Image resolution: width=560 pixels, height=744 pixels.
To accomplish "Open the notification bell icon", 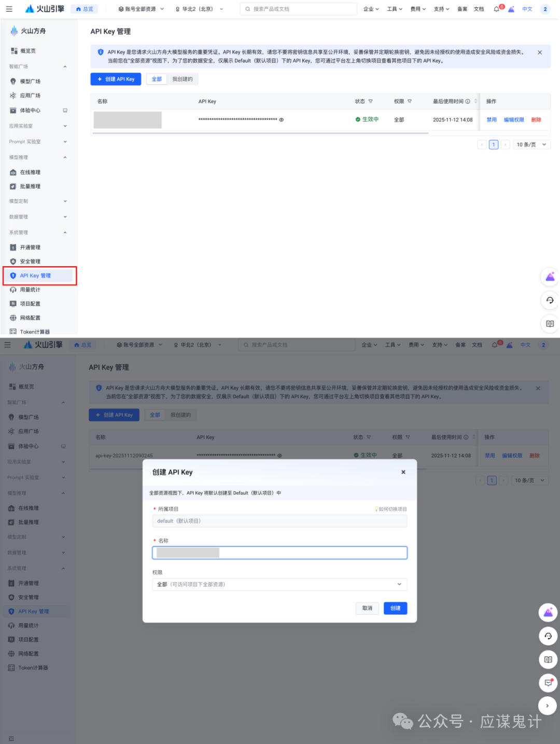I will pos(496,9).
